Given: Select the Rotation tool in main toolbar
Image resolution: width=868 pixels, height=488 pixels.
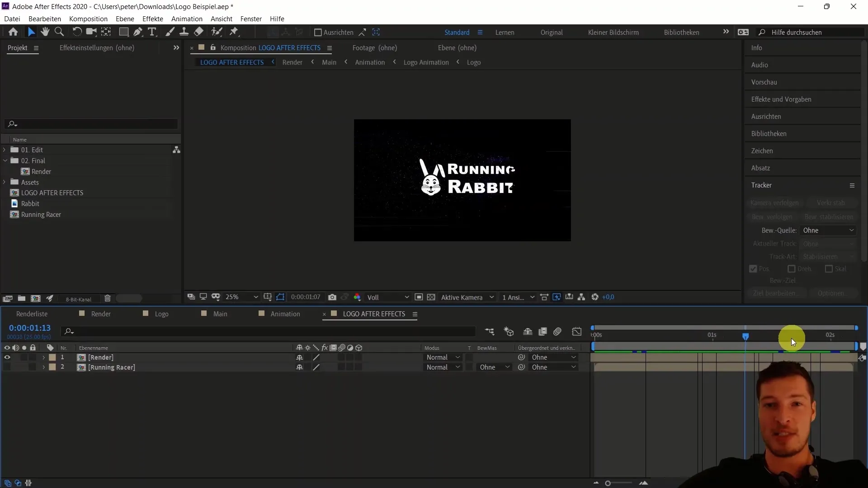Looking at the screenshot, I should point(77,32).
